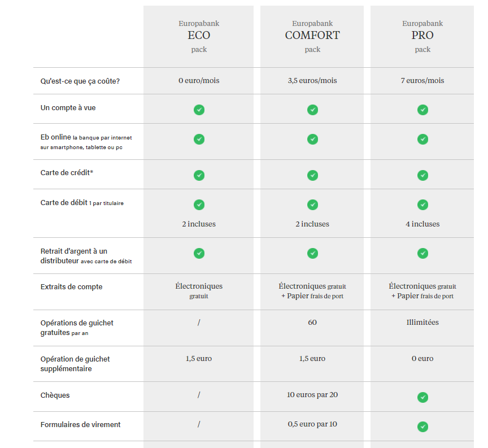Select the Europabank COMFORT pack header
This screenshot has width=488, height=448.
tap(312, 36)
